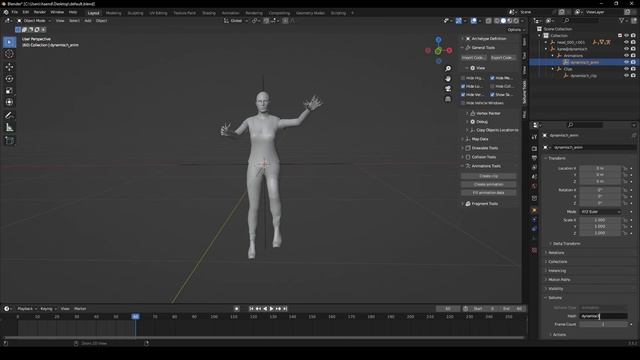Hide dynamisch_clip with its eye icon
This screenshot has width=640, height=360.
tap(626, 76)
